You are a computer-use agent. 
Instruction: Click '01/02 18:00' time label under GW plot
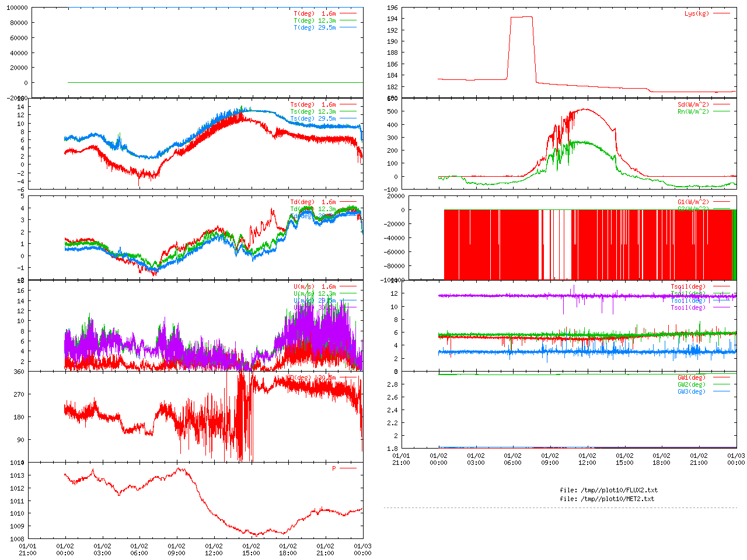661,459
